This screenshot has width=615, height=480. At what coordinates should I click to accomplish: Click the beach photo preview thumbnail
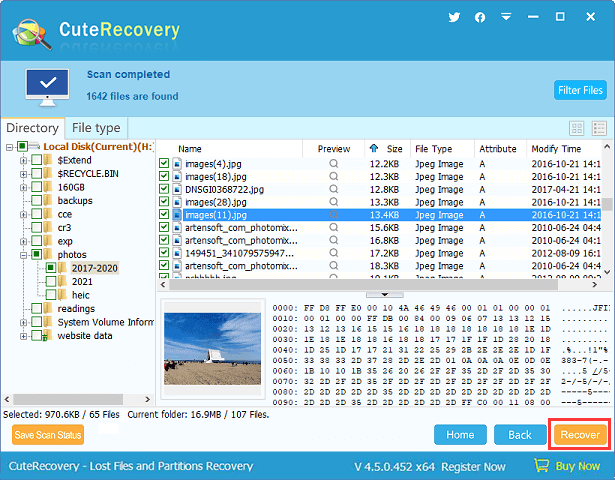(x=212, y=349)
